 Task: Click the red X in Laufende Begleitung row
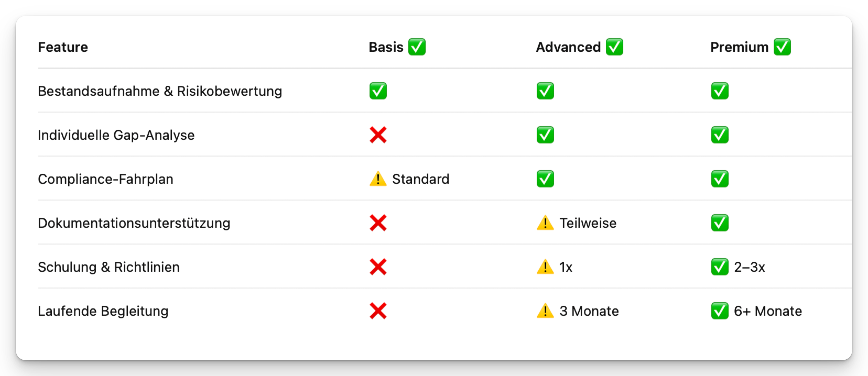tap(378, 311)
